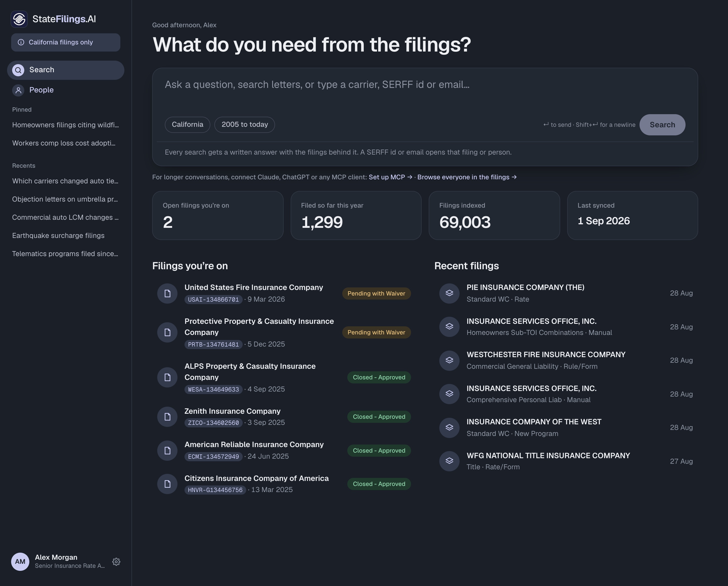This screenshot has height=586, width=728.
Task: Open pinned Homeowners filings citing wildfire search
Action: (x=65, y=125)
